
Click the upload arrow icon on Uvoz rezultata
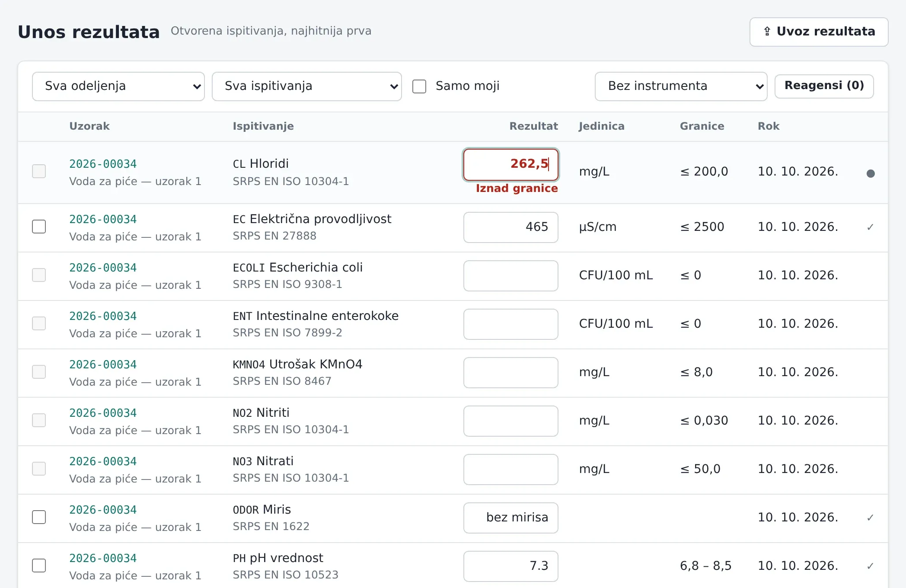coord(767,32)
